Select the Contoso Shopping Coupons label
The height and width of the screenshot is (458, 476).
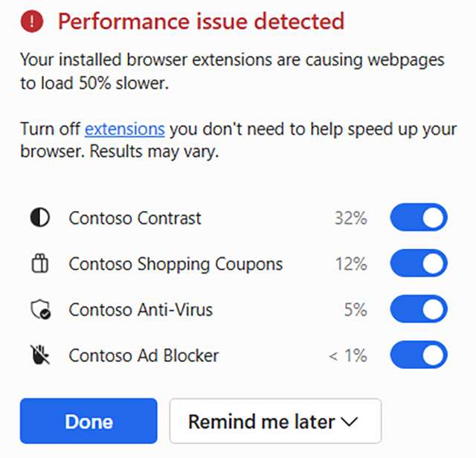tap(176, 264)
